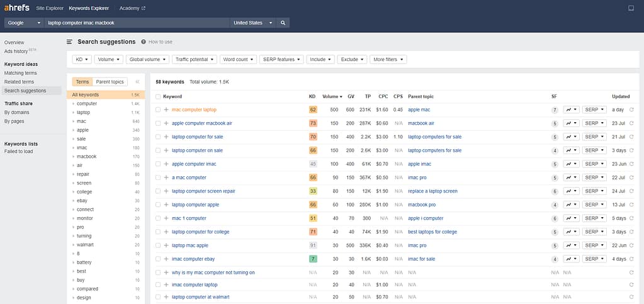Open the Word count filter dropdown
Viewport: 644px width, 304px height.
pos(238,60)
